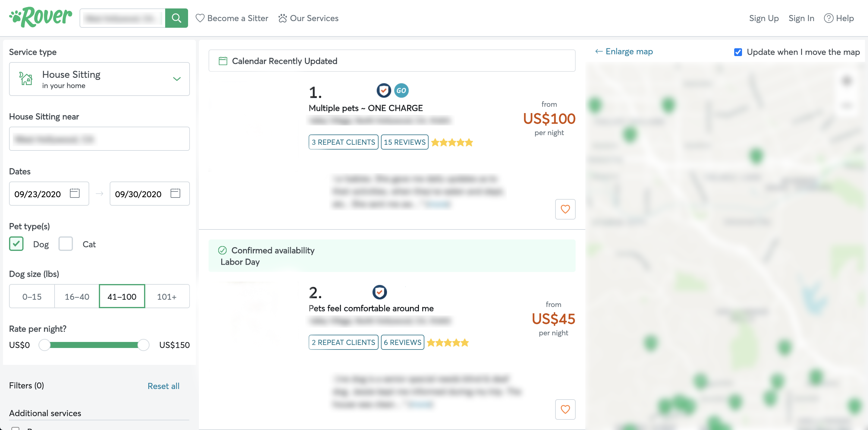Click the right handle of rate slider

(143, 345)
